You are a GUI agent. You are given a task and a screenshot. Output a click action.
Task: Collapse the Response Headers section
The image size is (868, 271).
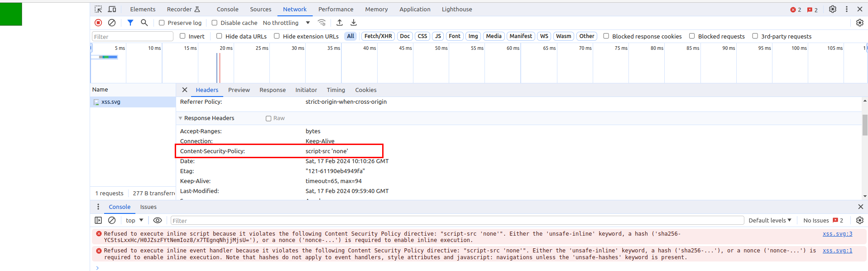(x=181, y=118)
